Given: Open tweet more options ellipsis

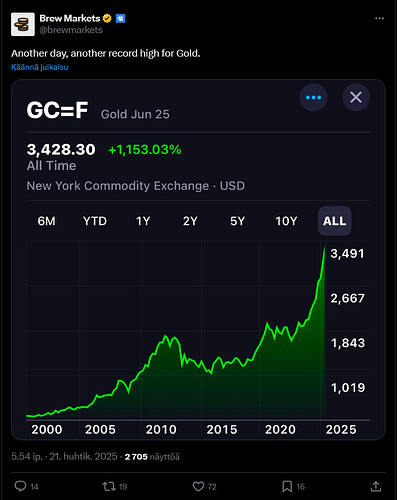Looking at the screenshot, I should [x=379, y=18].
